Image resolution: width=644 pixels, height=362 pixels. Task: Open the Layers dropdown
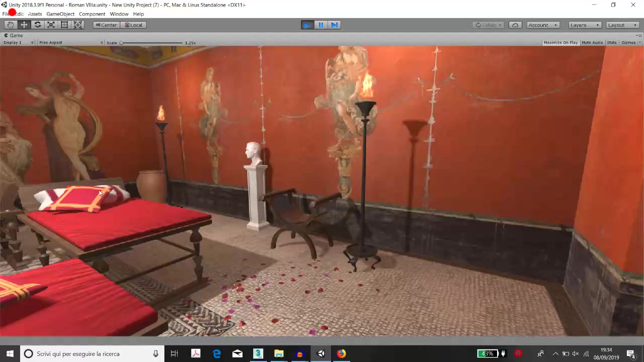585,25
